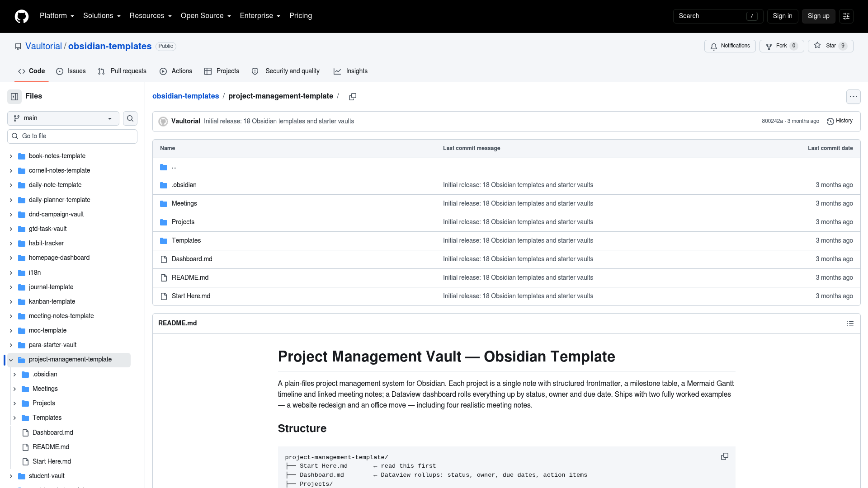Expand the Templates subfolder chevron in tree
The width and height of the screenshot is (868, 488).
click(x=14, y=418)
